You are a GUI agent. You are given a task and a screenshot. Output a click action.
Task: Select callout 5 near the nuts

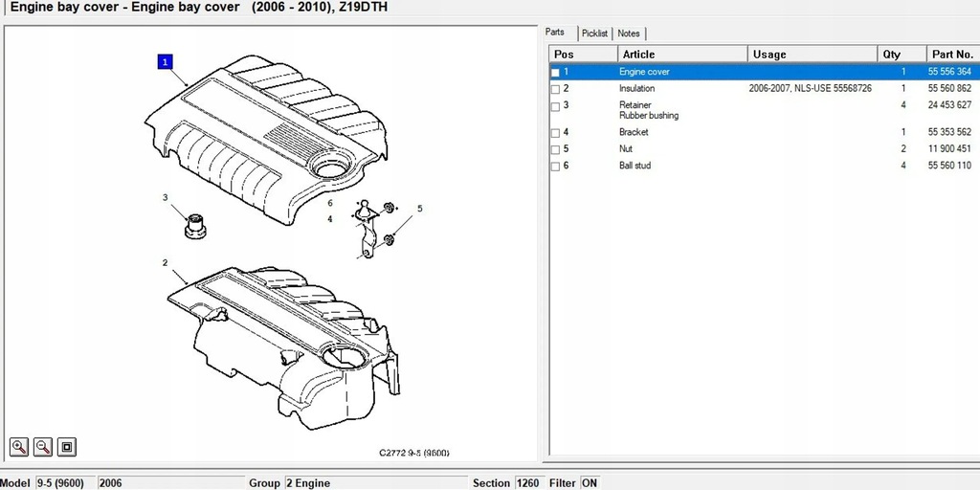click(420, 208)
